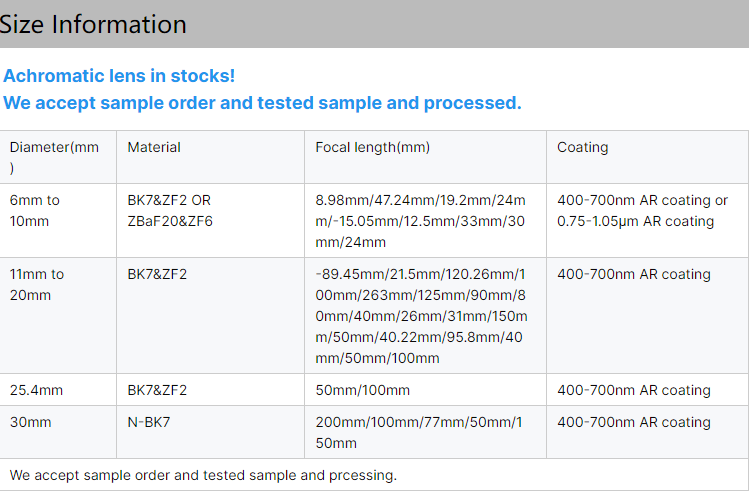
Task: Click the Size Information heading
Action: (x=93, y=24)
